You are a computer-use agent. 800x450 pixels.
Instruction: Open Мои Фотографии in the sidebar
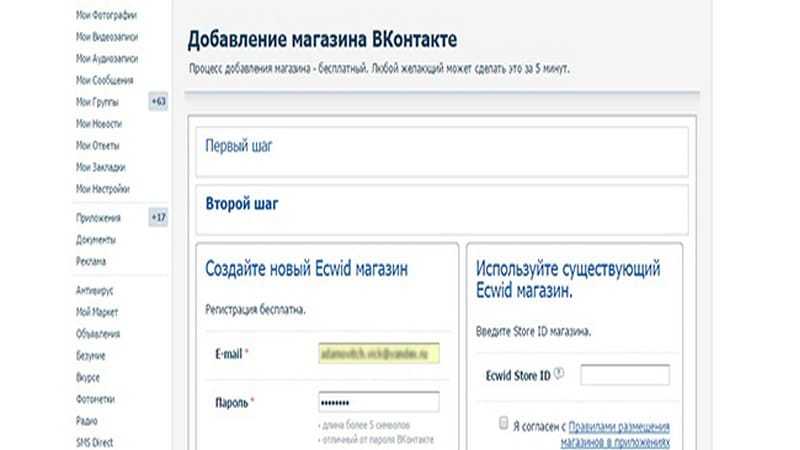[106, 15]
